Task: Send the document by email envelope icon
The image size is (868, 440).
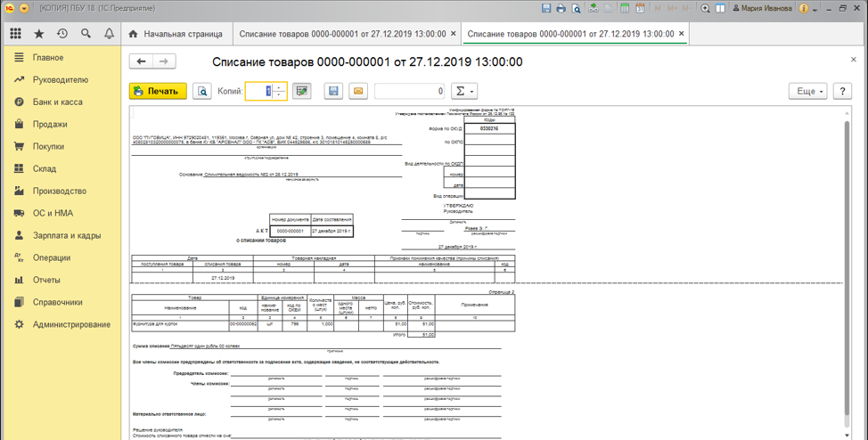Action: pyautogui.click(x=357, y=91)
